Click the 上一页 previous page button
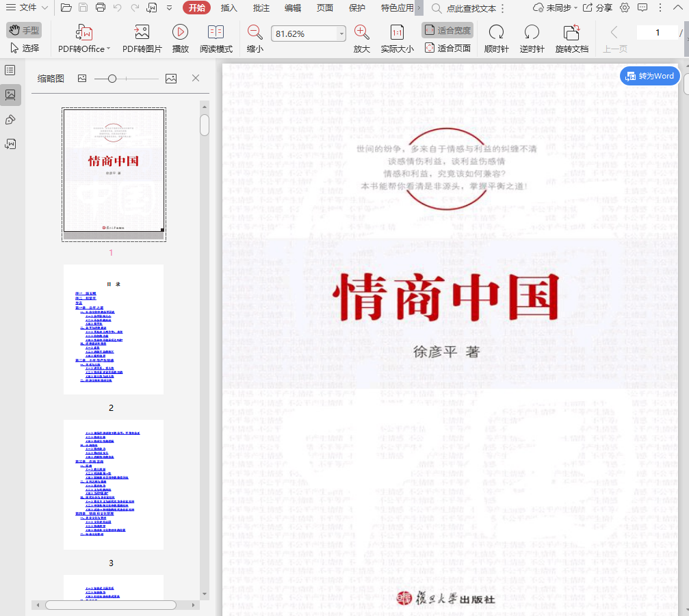This screenshot has width=689, height=616. pos(614,39)
